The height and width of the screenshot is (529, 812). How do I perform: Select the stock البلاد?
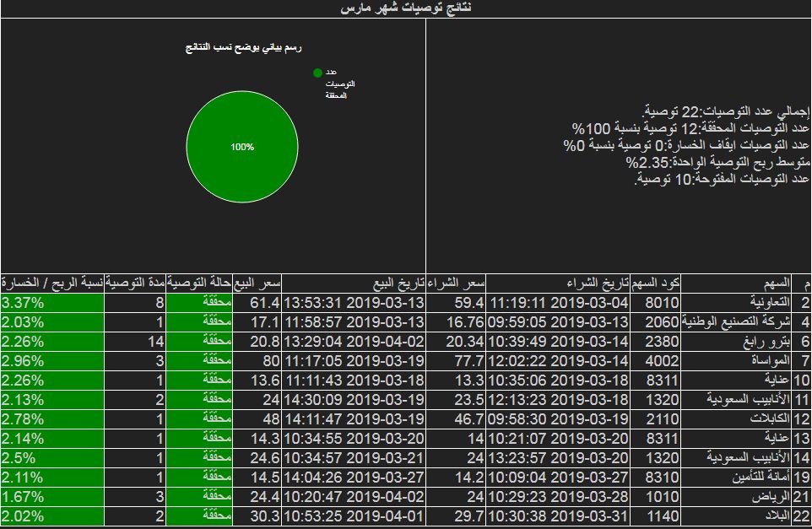point(778,516)
